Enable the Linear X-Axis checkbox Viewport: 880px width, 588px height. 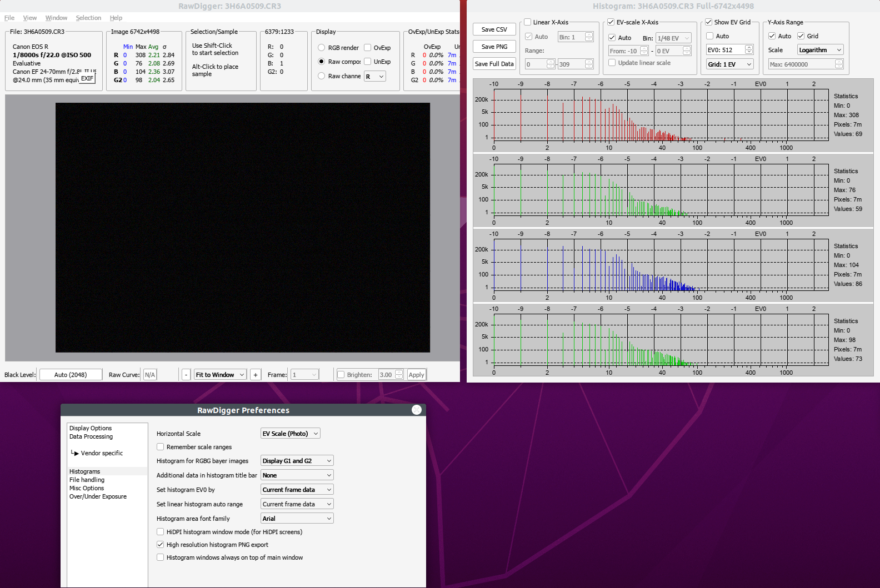(x=528, y=22)
